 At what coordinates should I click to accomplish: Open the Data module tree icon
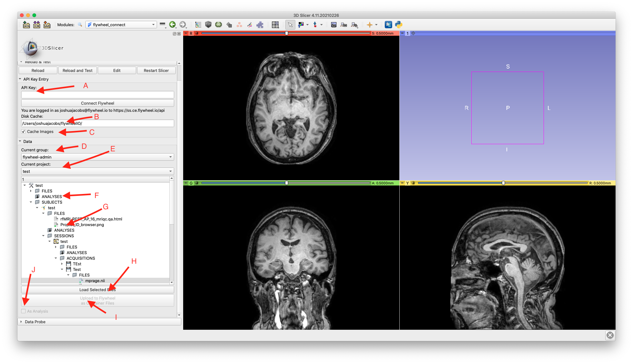[x=198, y=25]
